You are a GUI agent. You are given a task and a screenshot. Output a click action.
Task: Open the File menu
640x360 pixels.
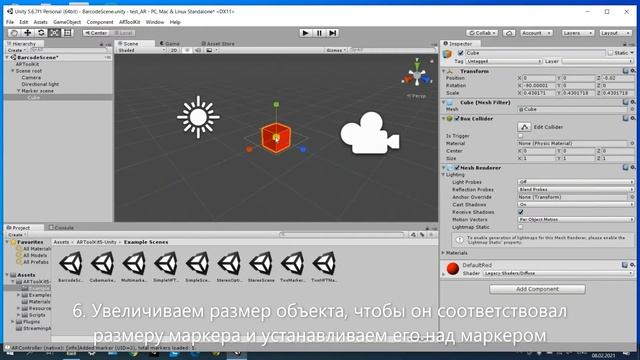click(10, 22)
